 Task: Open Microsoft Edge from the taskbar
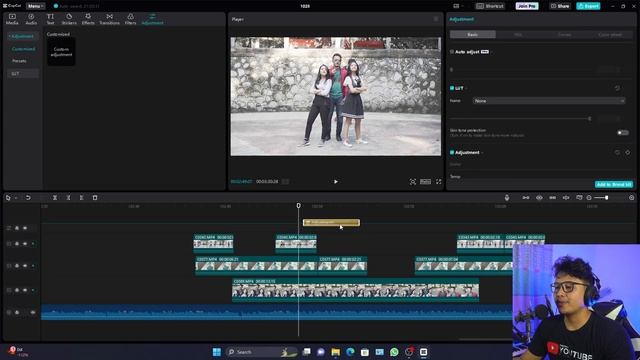(x=350, y=352)
